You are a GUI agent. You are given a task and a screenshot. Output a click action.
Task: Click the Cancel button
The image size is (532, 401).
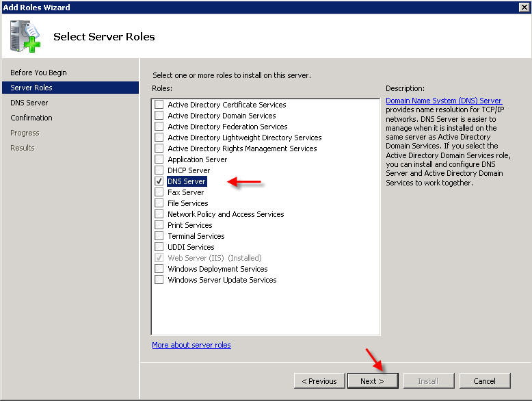coord(485,381)
